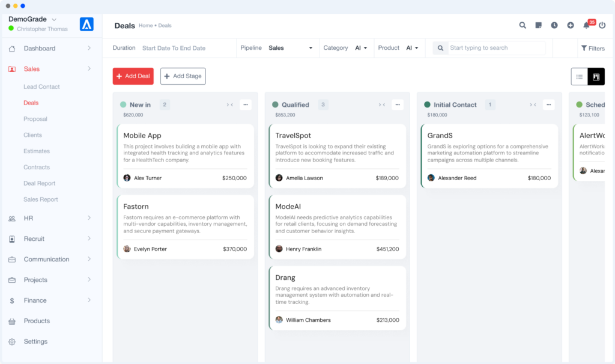The width and height of the screenshot is (615, 364).
Task: Expand the HR menu chevron
Action: click(89, 218)
